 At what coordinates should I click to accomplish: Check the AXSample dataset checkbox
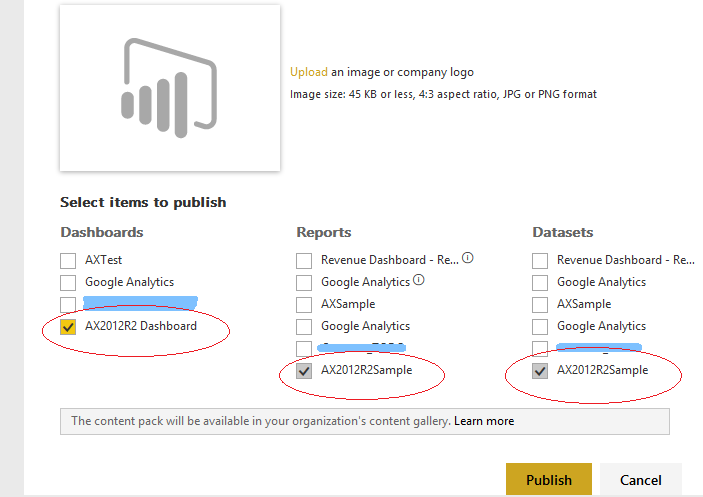[540, 304]
